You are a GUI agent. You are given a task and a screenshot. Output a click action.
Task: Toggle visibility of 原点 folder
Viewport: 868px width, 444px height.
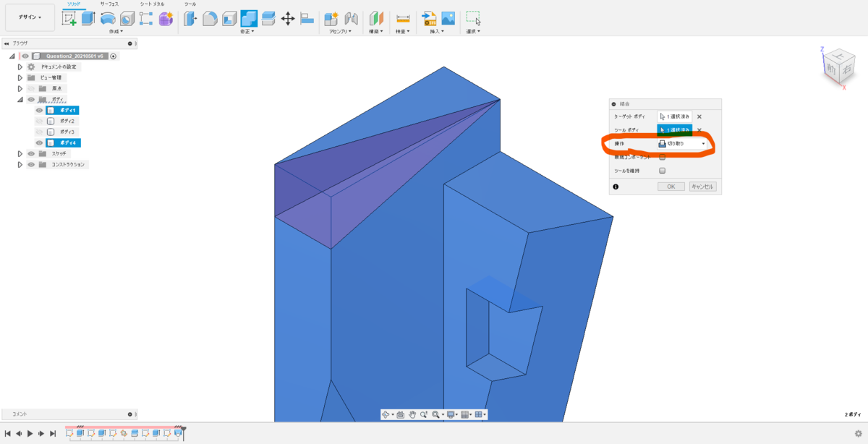pyautogui.click(x=31, y=88)
